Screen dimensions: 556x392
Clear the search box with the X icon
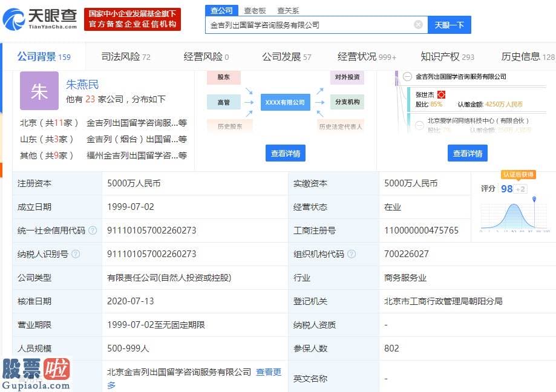[419, 25]
